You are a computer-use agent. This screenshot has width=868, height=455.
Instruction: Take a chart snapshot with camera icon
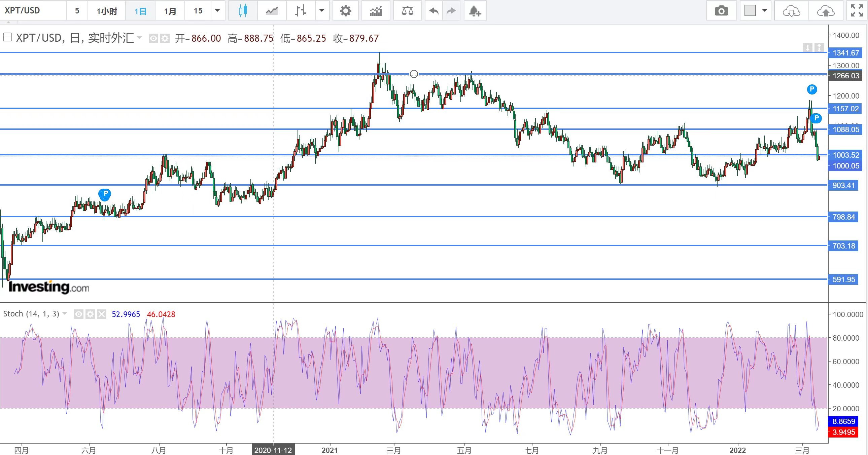[721, 11]
